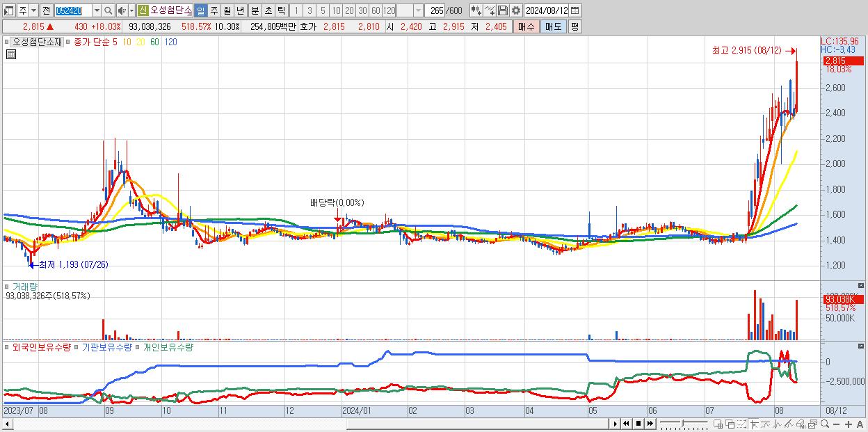
Task: Select the 일 daily chart period
Action: (200, 10)
